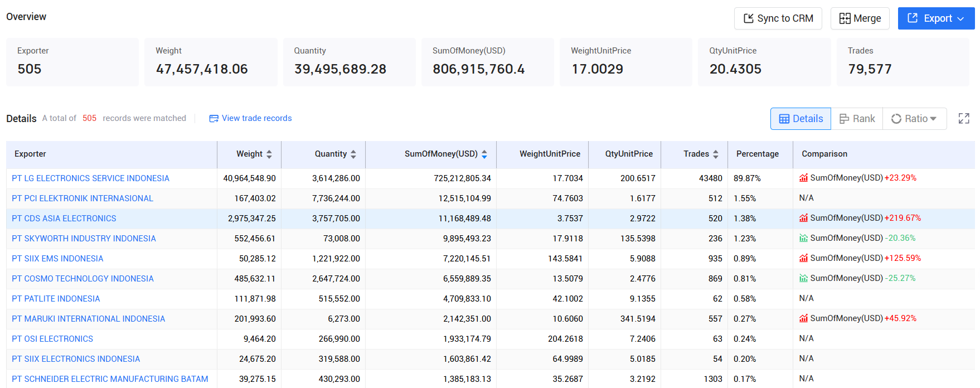Click the fullscreen expand icon
This screenshot has height=388, width=980.
pyautogui.click(x=964, y=118)
